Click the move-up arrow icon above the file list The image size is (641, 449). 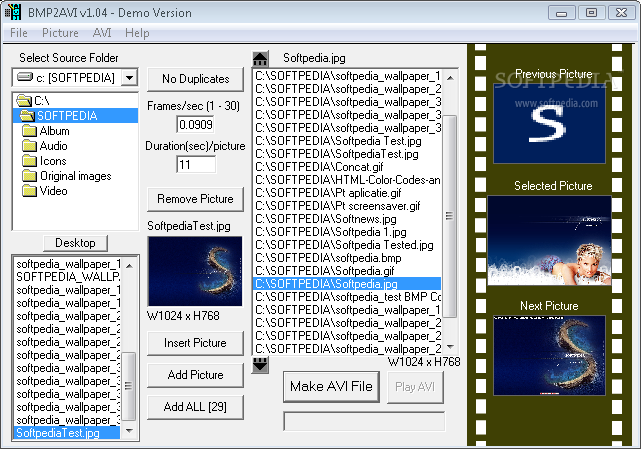tap(260, 58)
